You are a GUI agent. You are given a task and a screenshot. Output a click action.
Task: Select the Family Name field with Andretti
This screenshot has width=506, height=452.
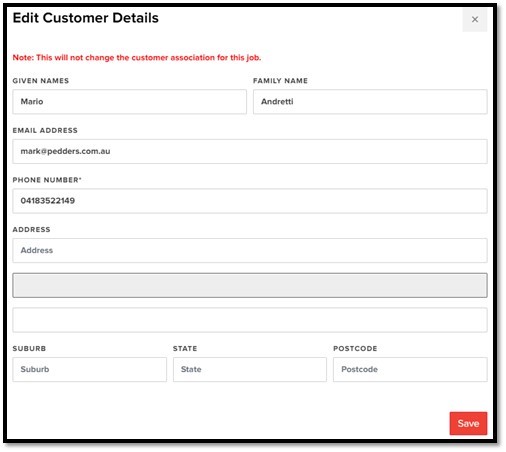point(370,102)
